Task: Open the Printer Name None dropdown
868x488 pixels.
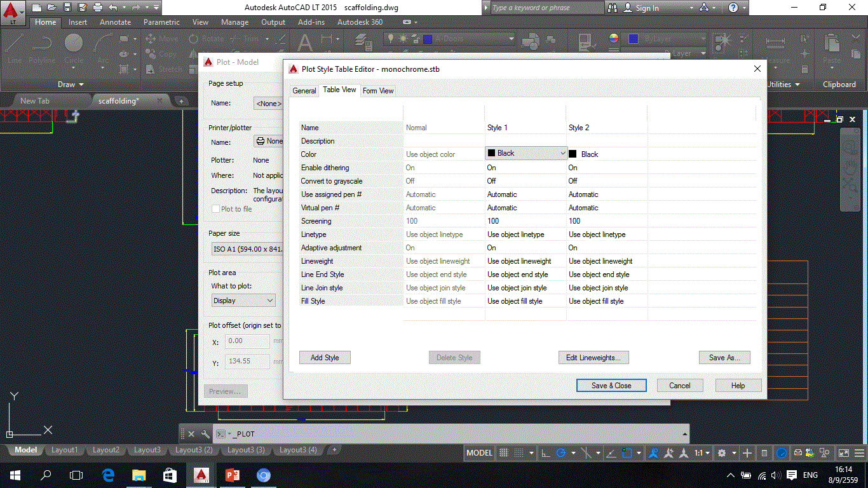Action: (268, 141)
